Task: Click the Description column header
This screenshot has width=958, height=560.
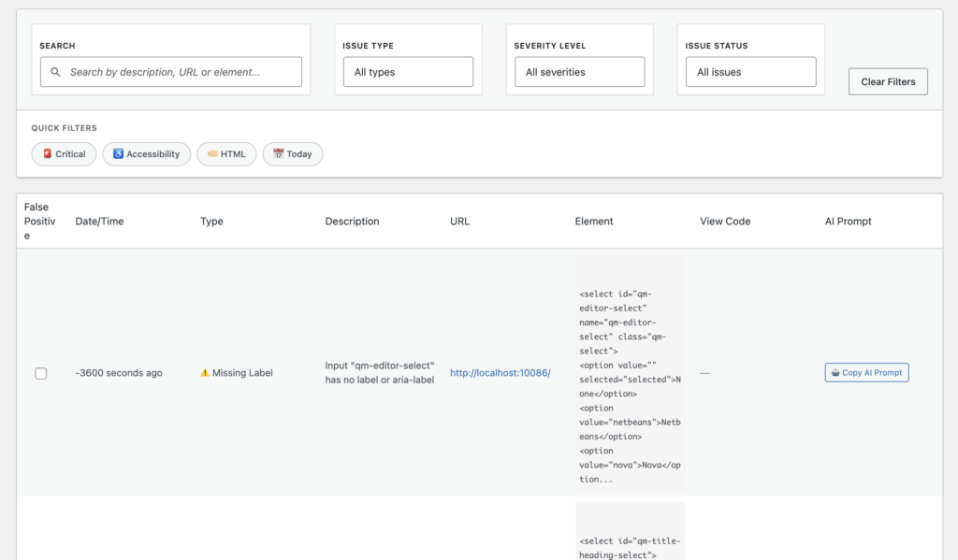Action: 352,222
